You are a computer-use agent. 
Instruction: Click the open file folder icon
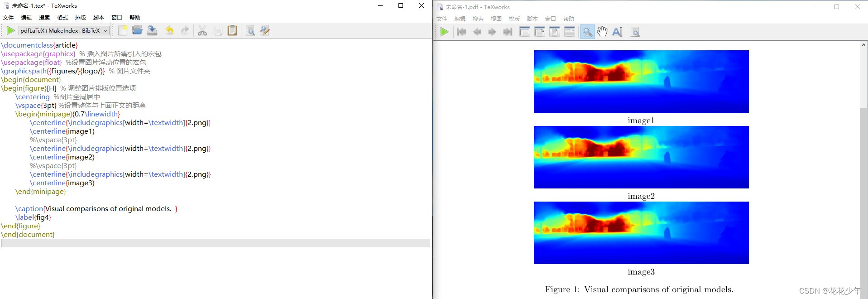pos(137,31)
